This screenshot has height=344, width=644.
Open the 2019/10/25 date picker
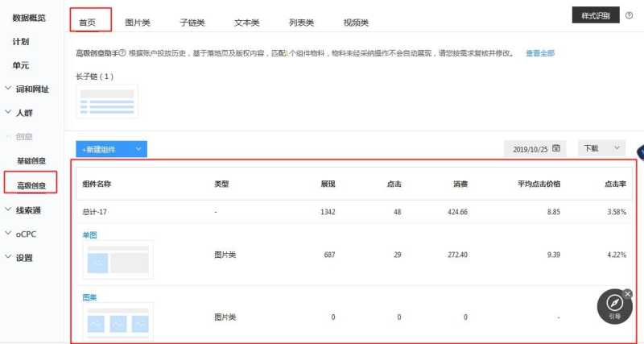click(x=535, y=149)
